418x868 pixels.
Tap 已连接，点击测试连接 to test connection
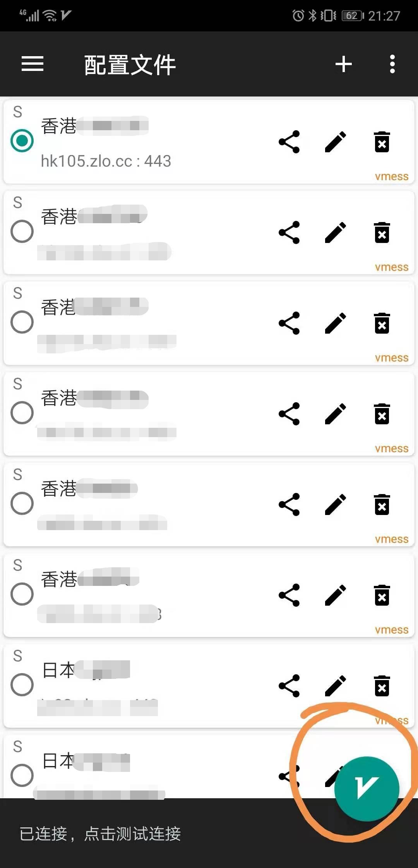click(x=100, y=834)
